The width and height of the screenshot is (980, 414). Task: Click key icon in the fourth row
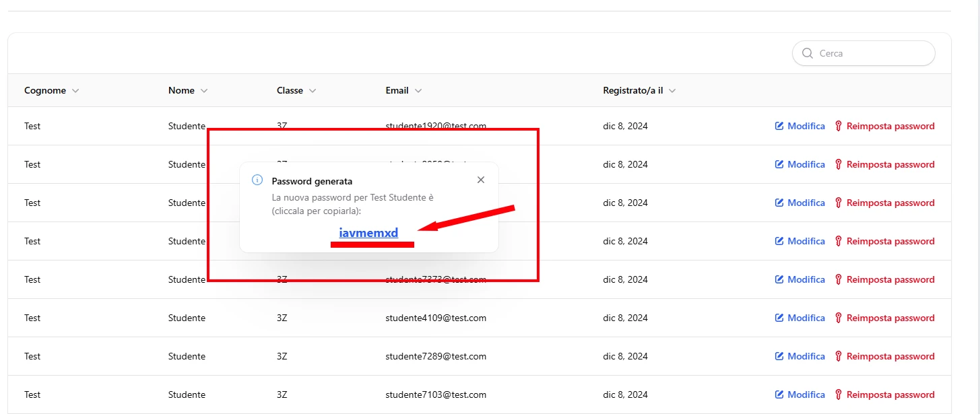[x=839, y=241]
